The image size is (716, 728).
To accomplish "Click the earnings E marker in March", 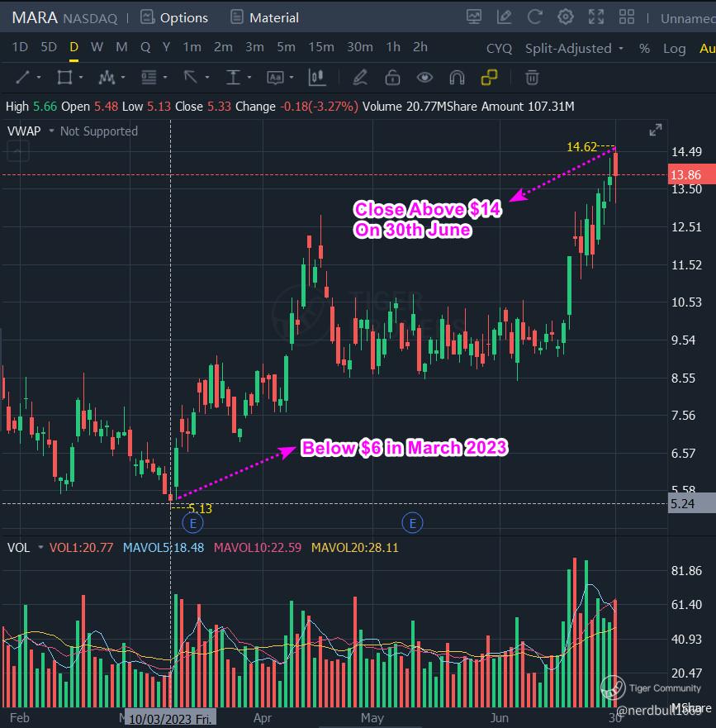I will click(x=193, y=523).
